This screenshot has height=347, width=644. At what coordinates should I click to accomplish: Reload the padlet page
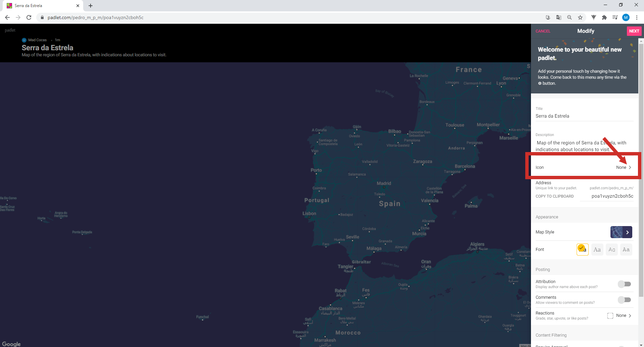(x=29, y=17)
